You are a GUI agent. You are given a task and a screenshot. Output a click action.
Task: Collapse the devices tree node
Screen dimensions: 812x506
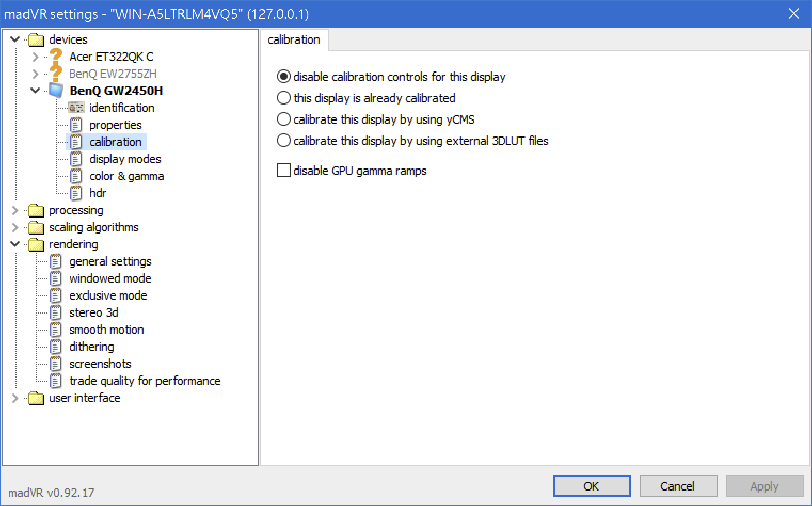15,39
